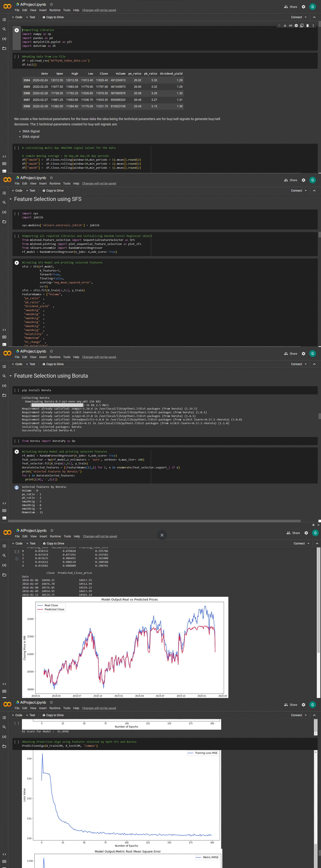
Task: Add code cell via + Code above Importing Libraries
Action: click(17, 17)
